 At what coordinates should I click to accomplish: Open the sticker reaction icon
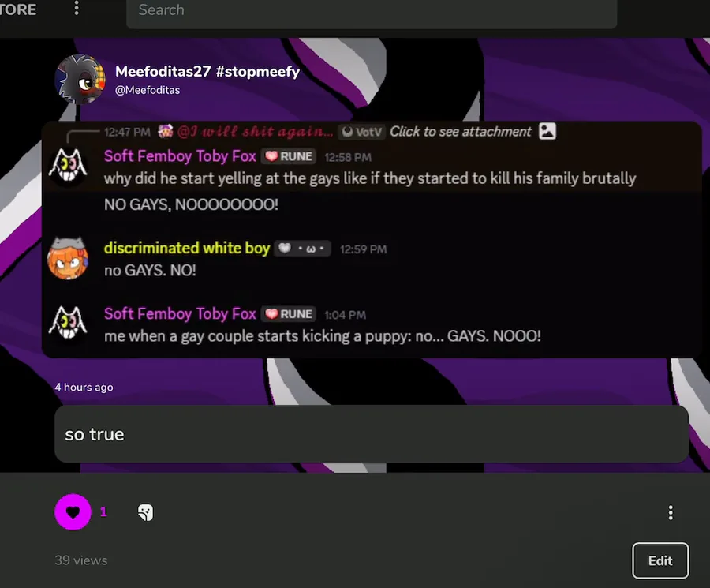pyautogui.click(x=145, y=512)
